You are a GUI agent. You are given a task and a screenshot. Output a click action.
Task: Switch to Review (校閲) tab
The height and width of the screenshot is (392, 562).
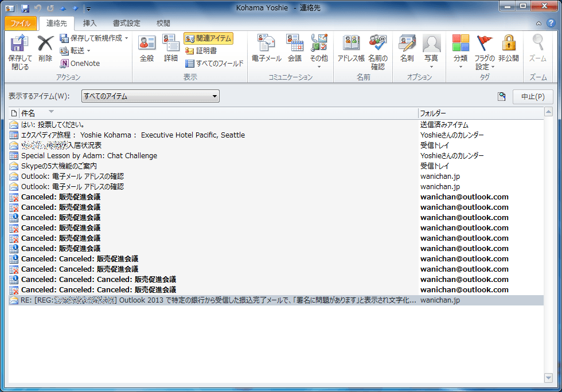[163, 23]
